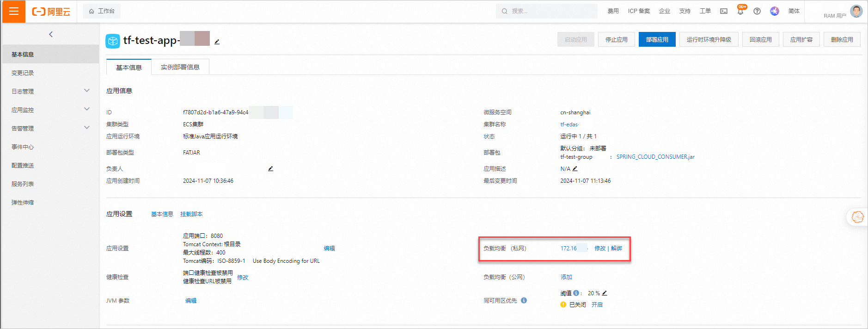
Task: Open the help question mark icon
Action: pos(757,11)
